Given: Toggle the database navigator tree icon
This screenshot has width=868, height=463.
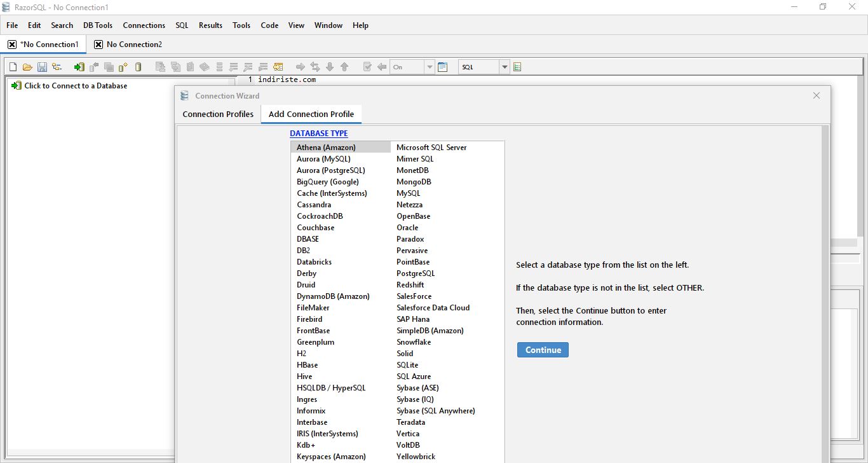Looking at the screenshot, I should point(57,67).
